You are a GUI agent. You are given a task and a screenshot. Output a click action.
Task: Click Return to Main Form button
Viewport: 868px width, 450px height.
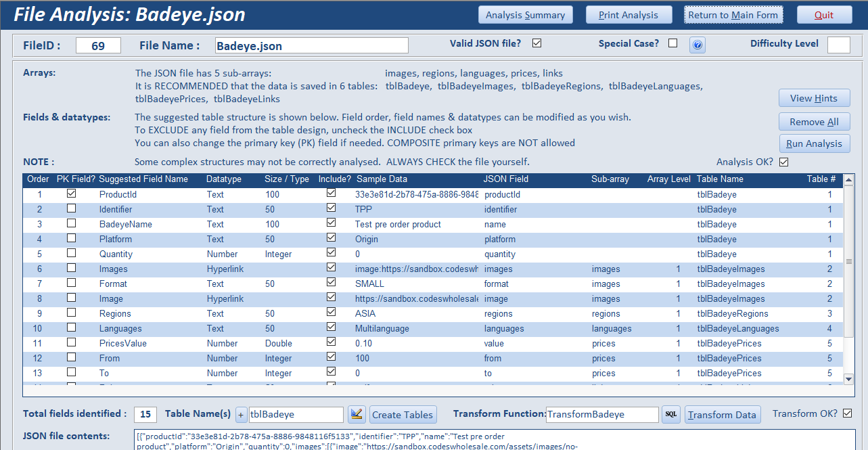(733, 15)
